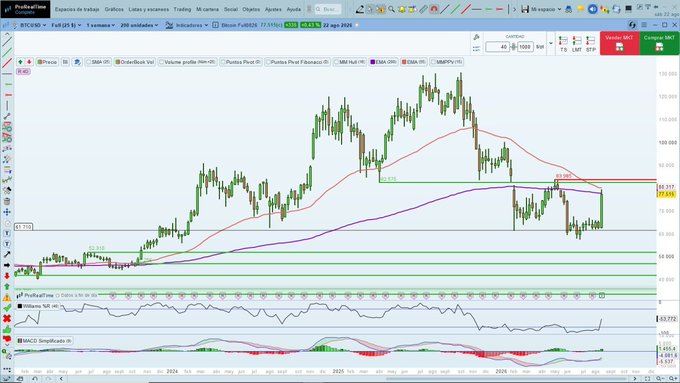Toggle the red EMA (55) indicator

[414, 62]
